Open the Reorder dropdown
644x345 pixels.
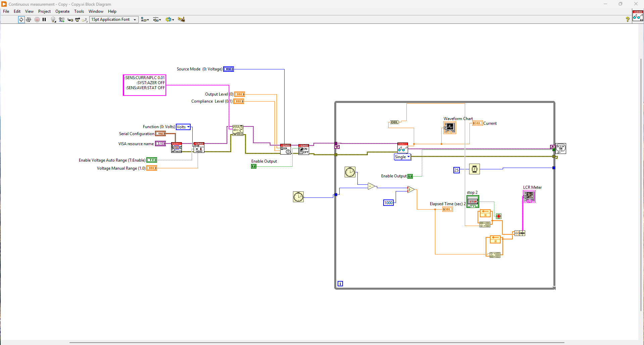(170, 19)
